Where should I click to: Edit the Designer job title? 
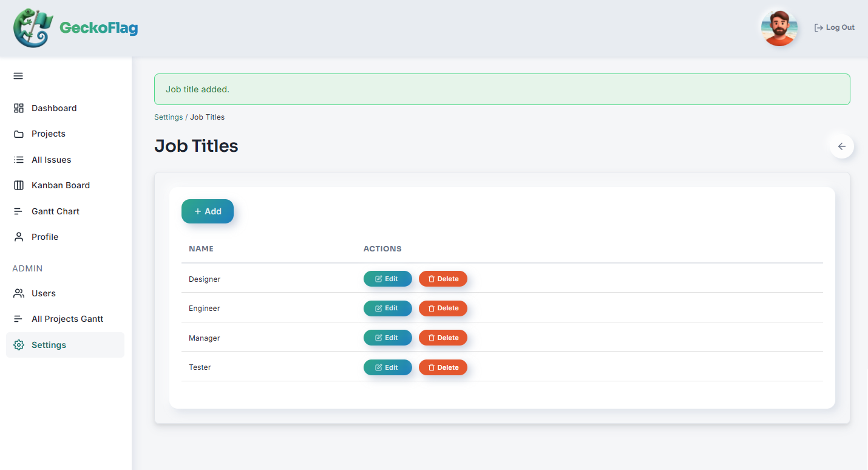(388, 279)
